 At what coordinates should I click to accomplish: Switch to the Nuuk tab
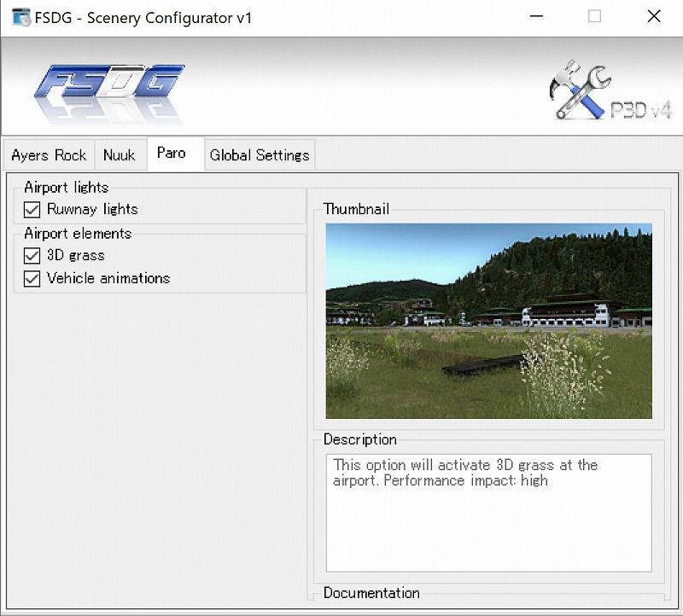tap(120, 155)
